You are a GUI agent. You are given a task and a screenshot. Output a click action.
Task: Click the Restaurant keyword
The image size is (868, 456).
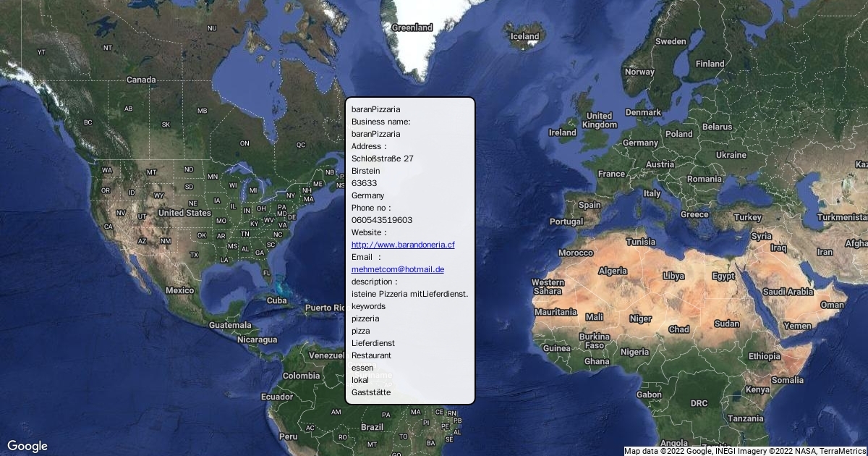(371, 355)
